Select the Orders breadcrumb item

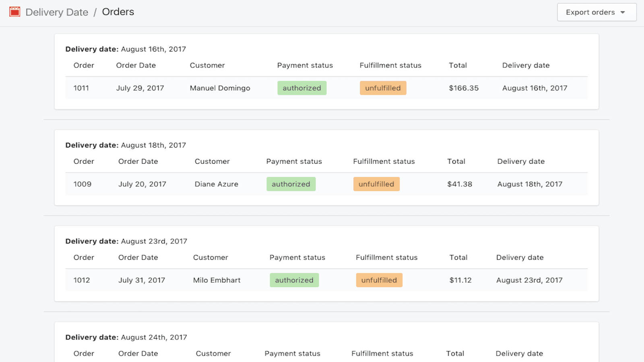pyautogui.click(x=118, y=12)
